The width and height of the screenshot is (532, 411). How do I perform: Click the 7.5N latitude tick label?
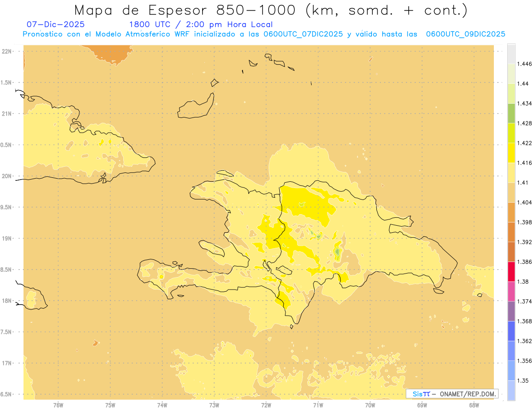7,332
